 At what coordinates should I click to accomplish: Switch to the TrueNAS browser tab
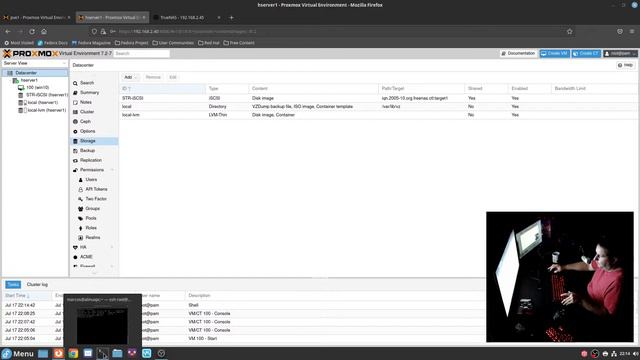tap(187, 18)
